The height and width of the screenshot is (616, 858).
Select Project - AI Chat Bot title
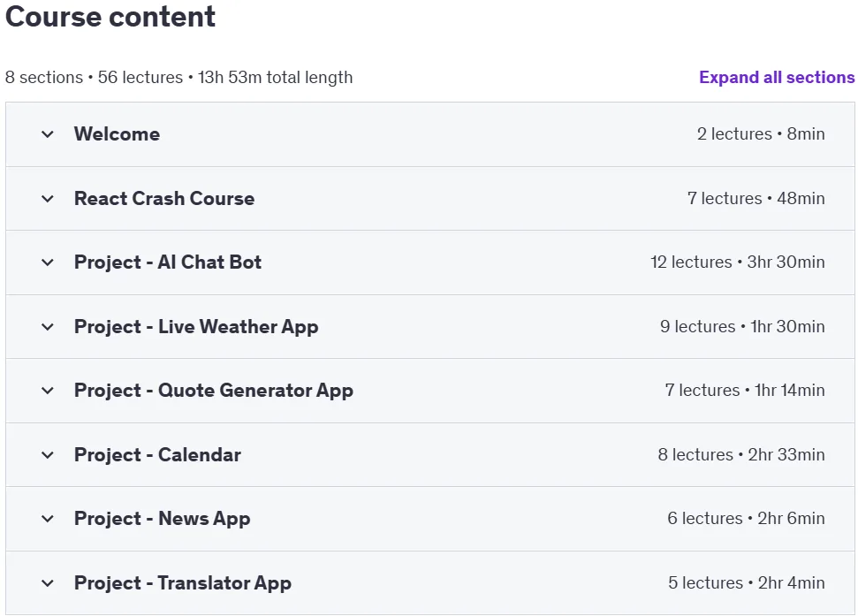pyautogui.click(x=168, y=262)
